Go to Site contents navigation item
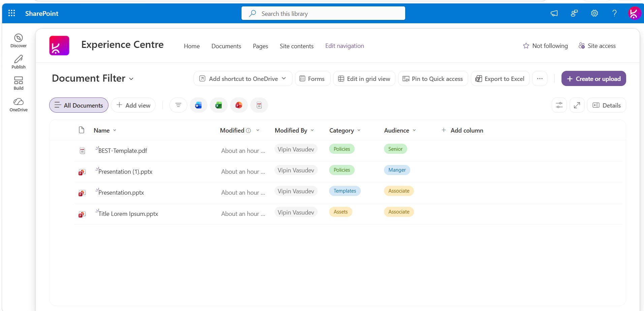The height and width of the screenshot is (311, 644). pyautogui.click(x=296, y=46)
